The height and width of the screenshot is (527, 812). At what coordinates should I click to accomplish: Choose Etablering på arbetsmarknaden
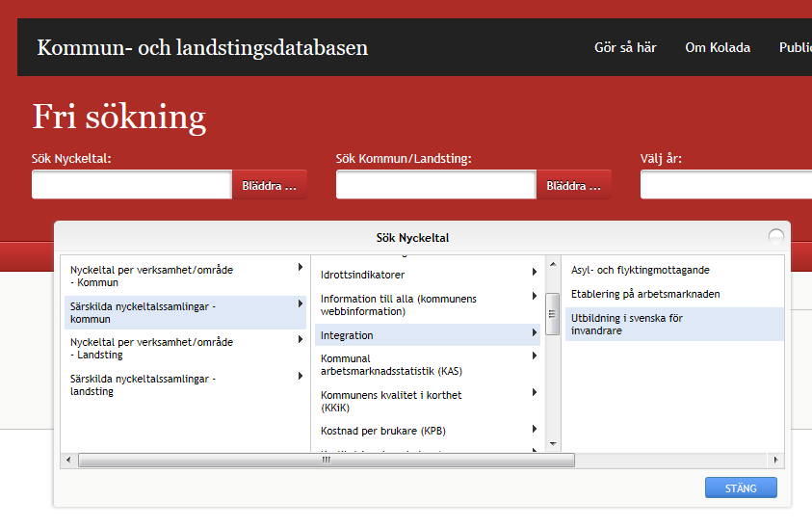(x=674, y=294)
